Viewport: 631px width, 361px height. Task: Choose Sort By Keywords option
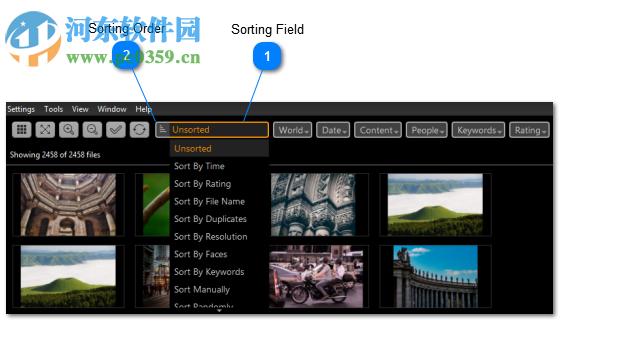click(x=219, y=272)
